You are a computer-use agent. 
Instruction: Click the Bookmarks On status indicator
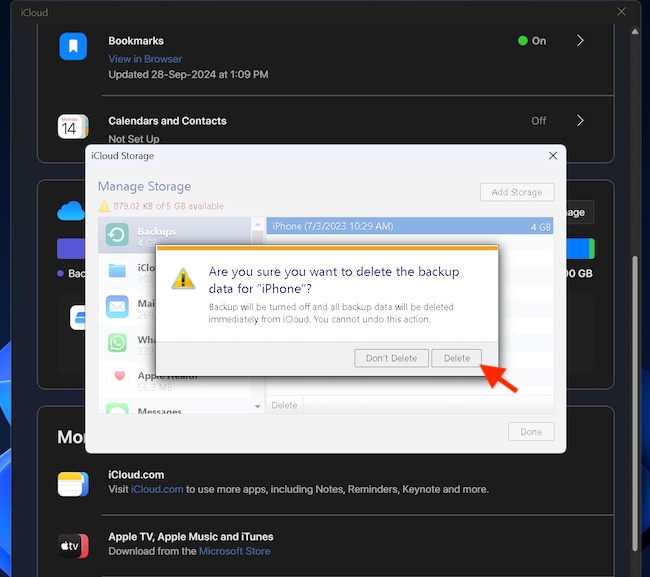pos(532,41)
